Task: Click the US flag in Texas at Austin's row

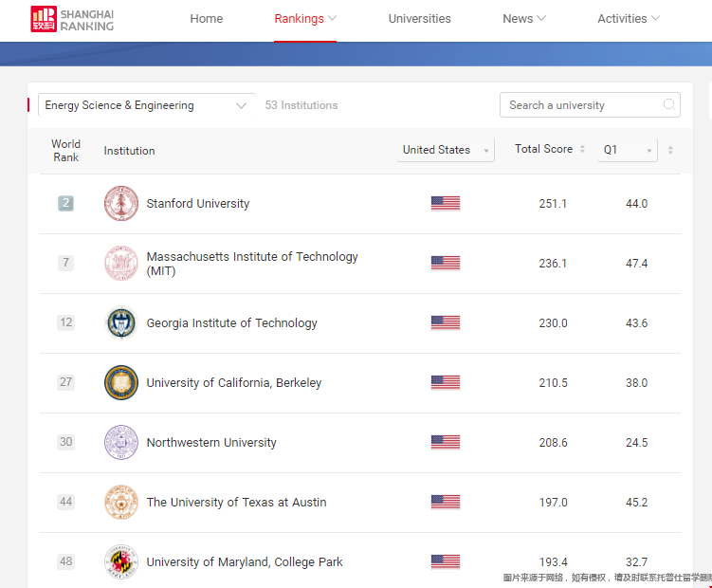Action: (446, 502)
